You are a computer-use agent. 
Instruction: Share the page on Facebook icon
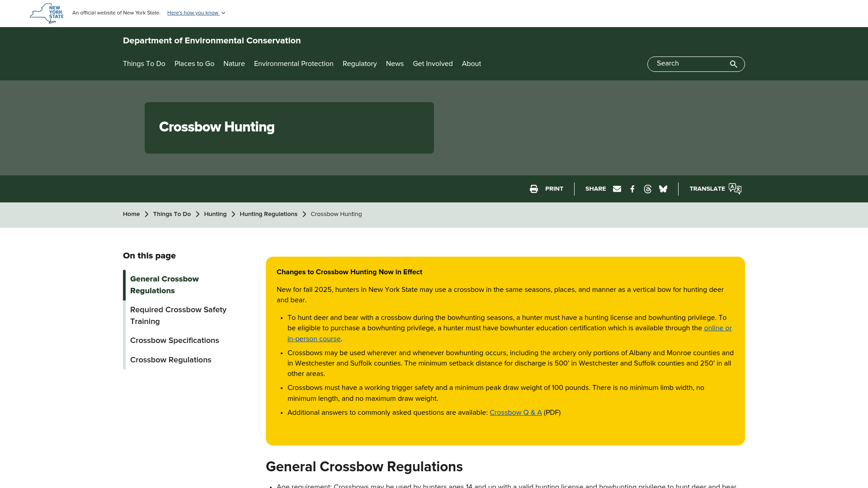(x=632, y=189)
